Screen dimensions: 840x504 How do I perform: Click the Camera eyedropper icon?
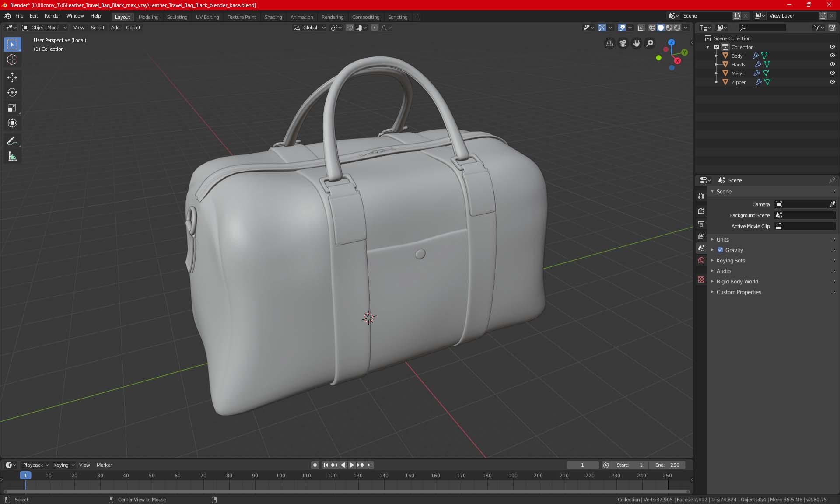pos(832,204)
